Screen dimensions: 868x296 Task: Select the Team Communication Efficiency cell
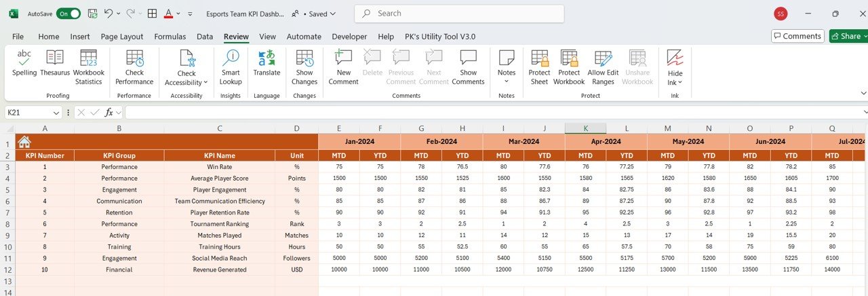220,201
